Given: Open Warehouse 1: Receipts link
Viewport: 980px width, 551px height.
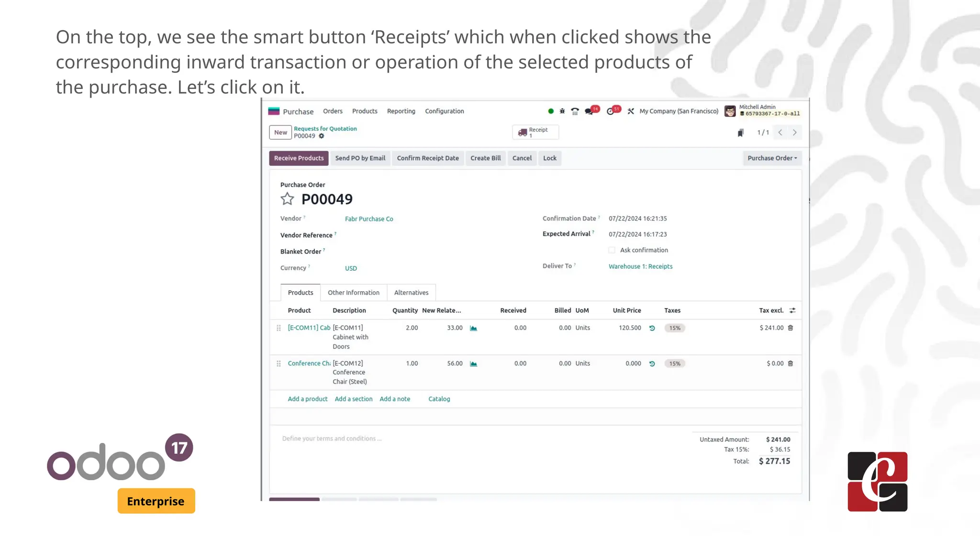Looking at the screenshot, I should [x=640, y=266].
